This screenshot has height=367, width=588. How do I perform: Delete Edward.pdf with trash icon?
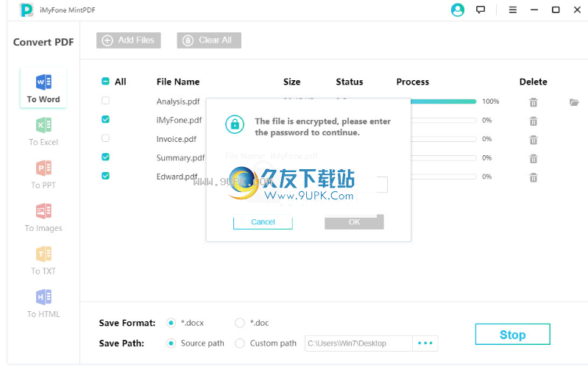534,177
